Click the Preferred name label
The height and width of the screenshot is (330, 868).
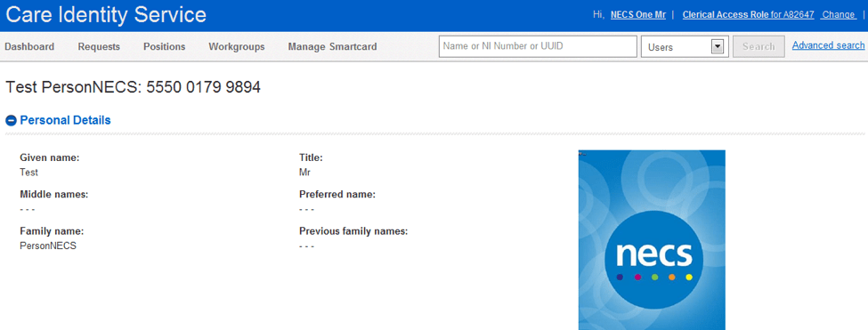coord(337,195)
